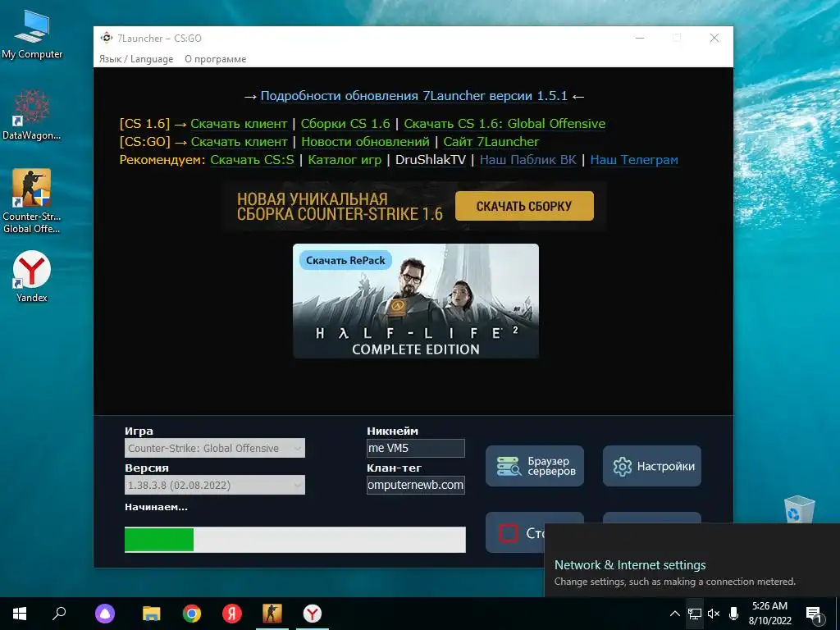Open Yandex Browser taskbar icon

(313, 614)
